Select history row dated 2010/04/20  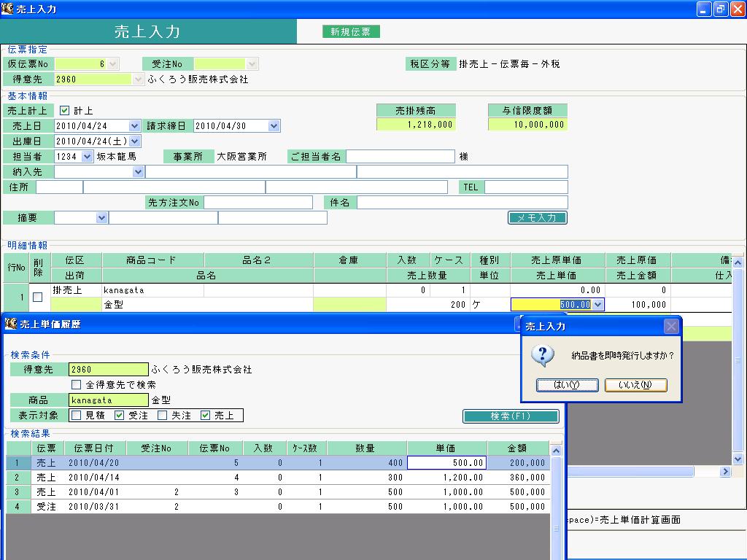click(x=278, y=463)
